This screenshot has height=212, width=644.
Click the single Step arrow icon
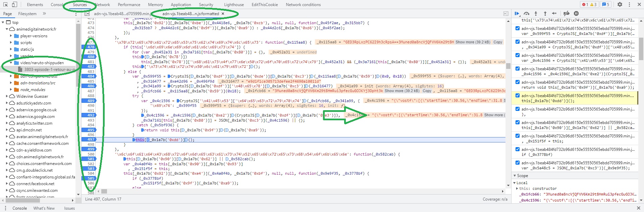[554, 13]
